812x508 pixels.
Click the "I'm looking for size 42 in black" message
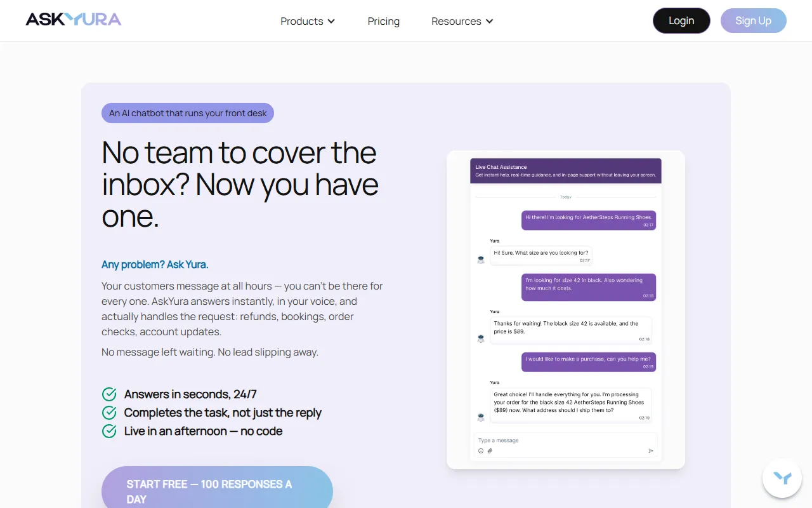tap(589, 287)
